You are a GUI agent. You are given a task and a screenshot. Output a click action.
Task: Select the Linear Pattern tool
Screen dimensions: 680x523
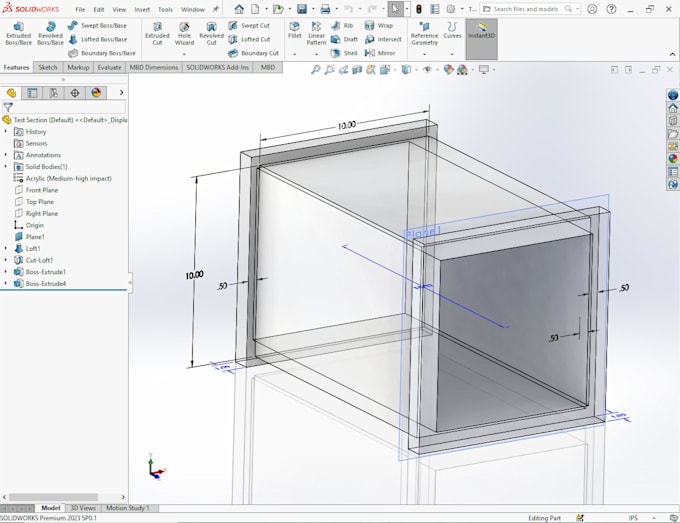click(x=317, y=33)
